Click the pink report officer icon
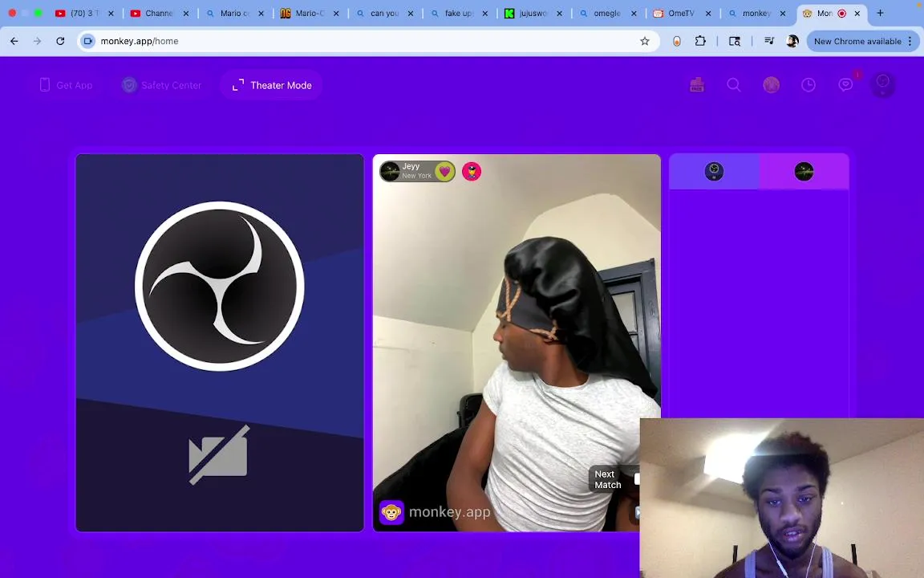The image size is (924, 578). point(472,172)
